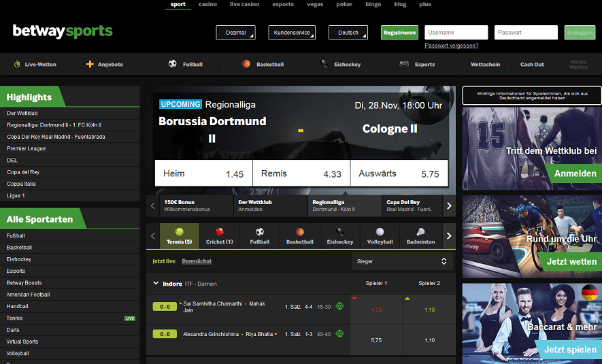Select the Cricket (1) sport tab

tap(220, 236)
